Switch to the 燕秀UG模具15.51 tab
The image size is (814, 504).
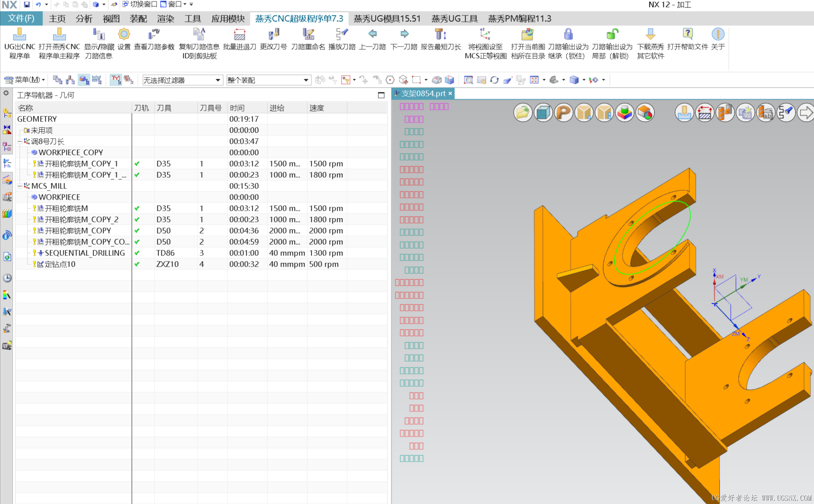pos(387,19)
